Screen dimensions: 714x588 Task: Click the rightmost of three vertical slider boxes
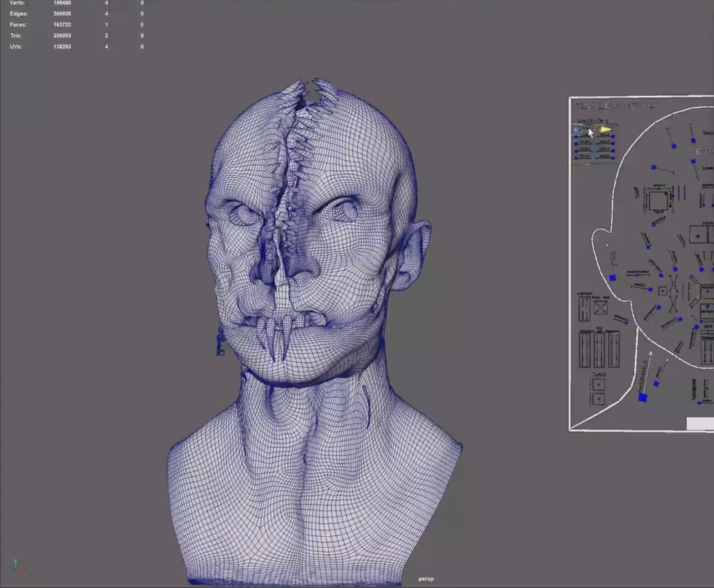[613, 350]
